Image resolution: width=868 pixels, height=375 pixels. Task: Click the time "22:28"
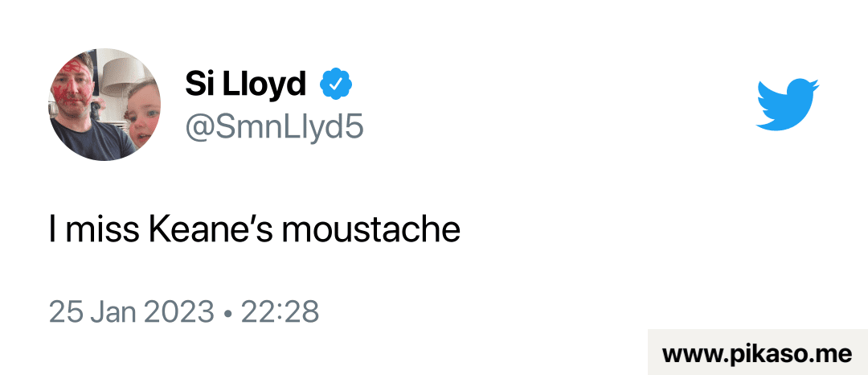[281, 311]
